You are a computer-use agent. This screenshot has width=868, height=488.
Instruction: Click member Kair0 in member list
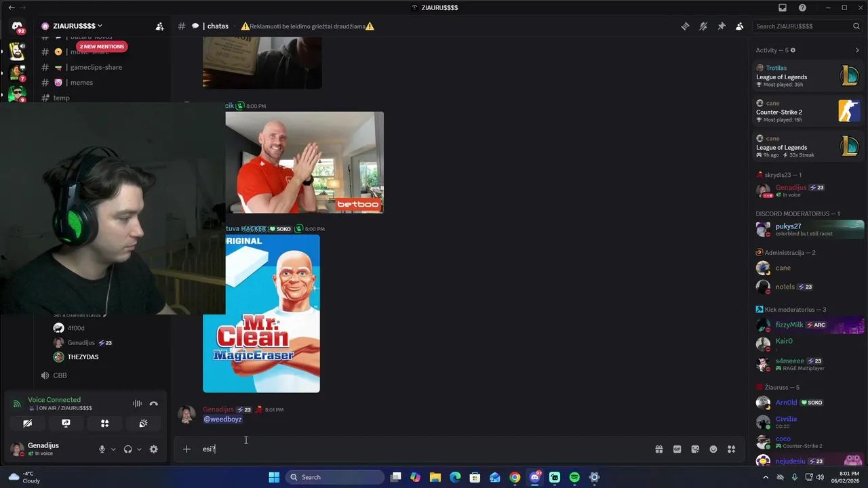(808, 344)
